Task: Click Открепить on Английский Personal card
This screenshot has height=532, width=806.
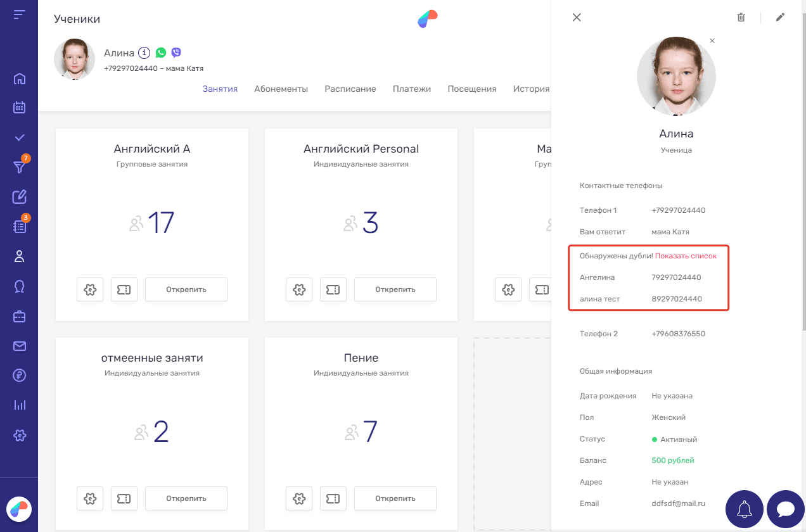Action: [395, 289]
